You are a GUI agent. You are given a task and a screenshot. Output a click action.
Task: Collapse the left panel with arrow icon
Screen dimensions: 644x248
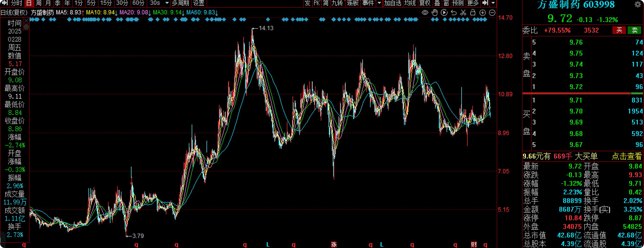point(5,3)
